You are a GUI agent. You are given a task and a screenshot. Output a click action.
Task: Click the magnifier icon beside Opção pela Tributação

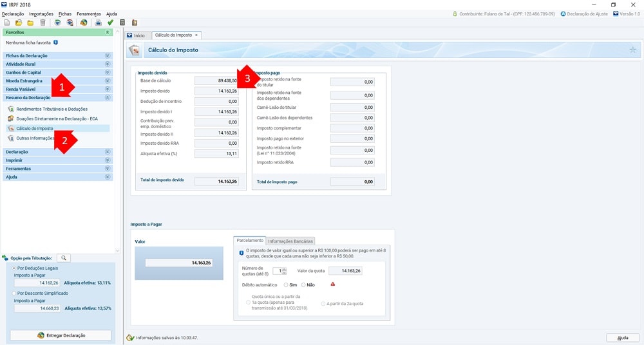tap(63, 258)
